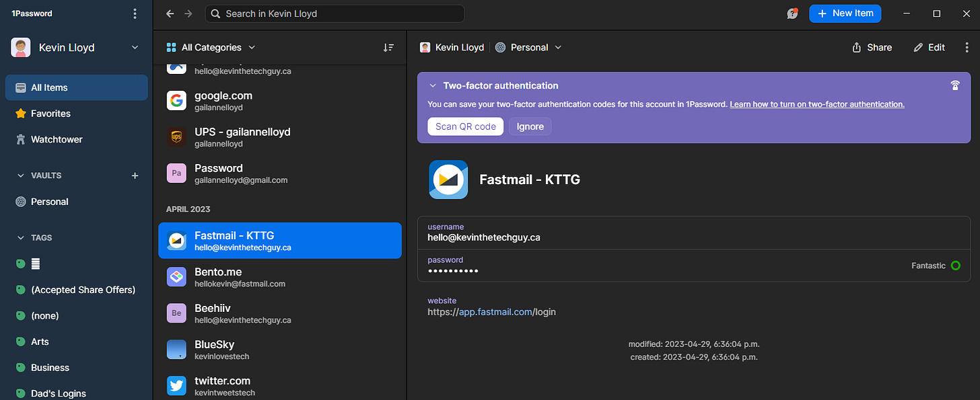The image size is (980, 400).
Task: Click the modified date text
Action: [694, 344]
